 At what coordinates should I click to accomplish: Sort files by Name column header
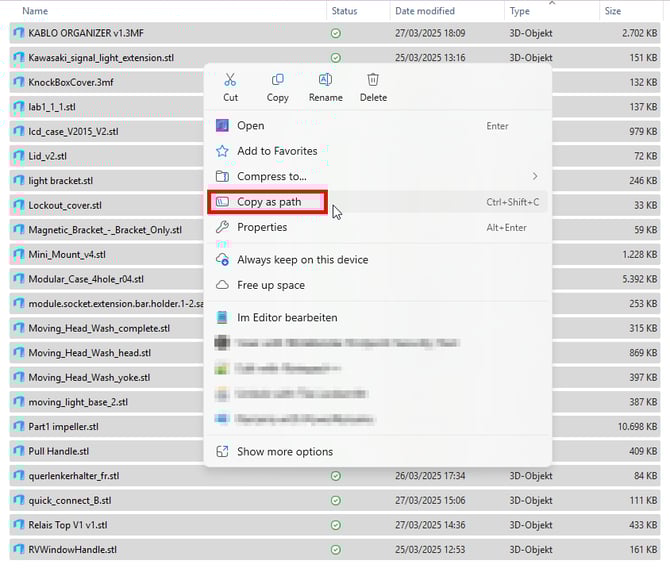(35, 11)
